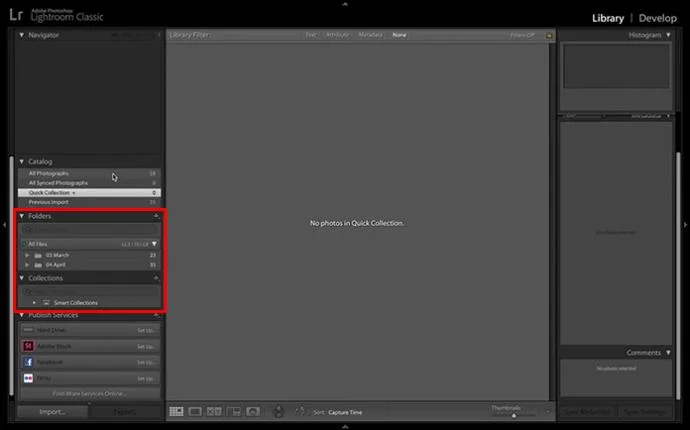Click the Adobe Stock publish service icon
Viewport: 690px width, 430px height.
point(28,346)
